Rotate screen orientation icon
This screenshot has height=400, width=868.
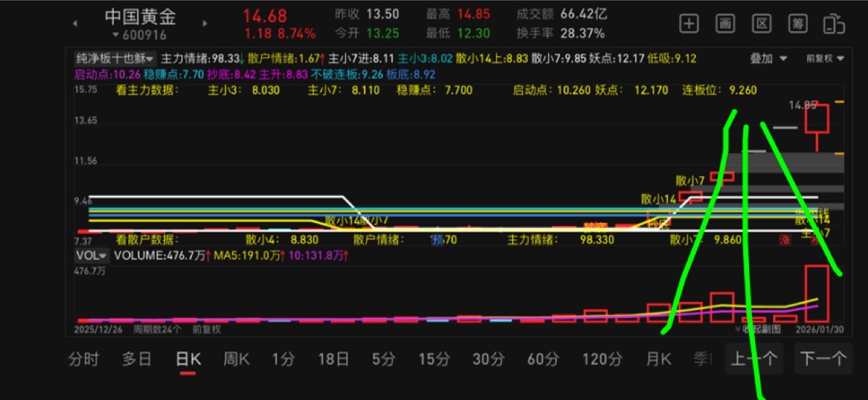click(x=834, y=25)
